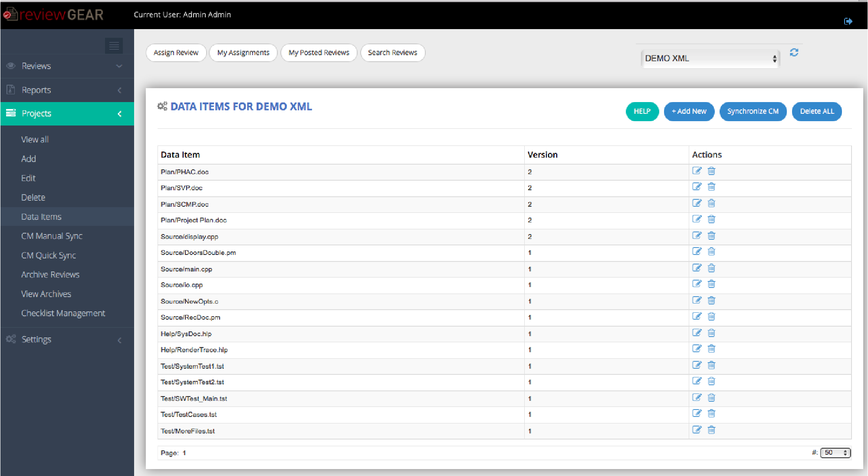Edit the Test/TestCases.tst item
Screen dimensions: 868x476
pos(697,413)
